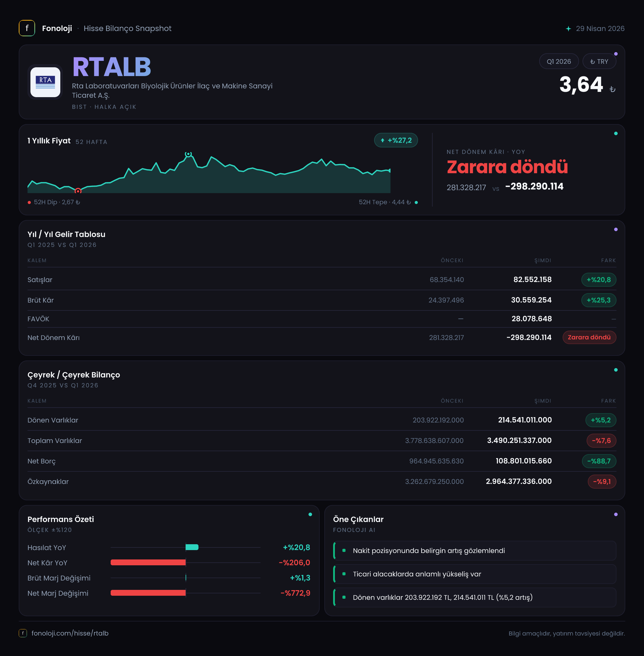Click the "BIST · HALKA AÇIK" label
This screenshot has width=644, height=656.
(x=104, y=107)
